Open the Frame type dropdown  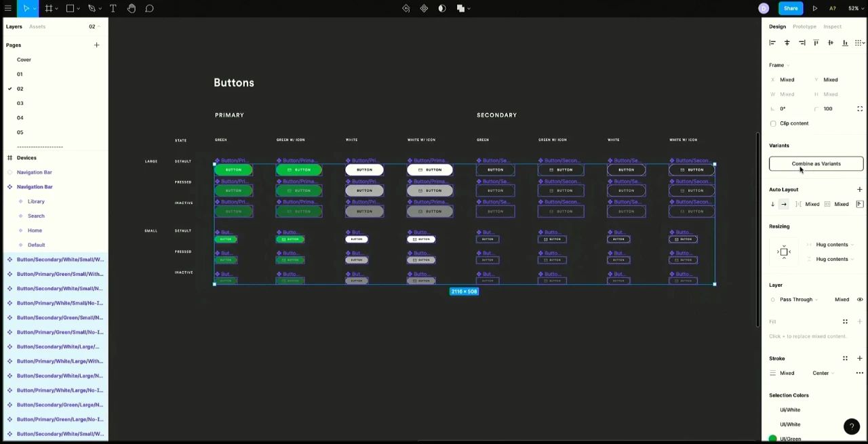779,65
